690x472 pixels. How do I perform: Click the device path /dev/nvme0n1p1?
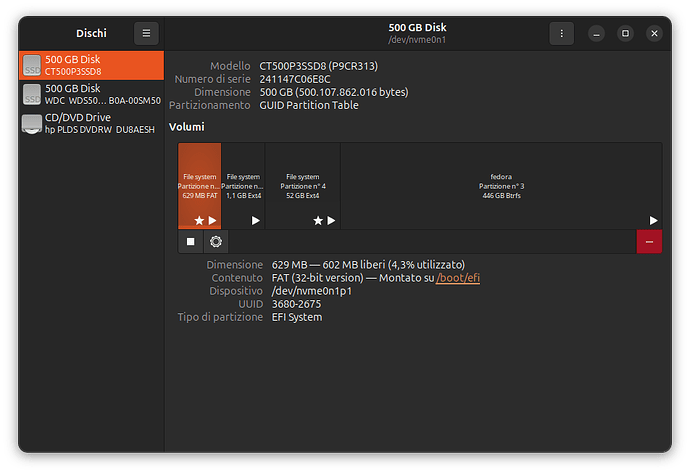pyautogui.click(x=312, y=291)
